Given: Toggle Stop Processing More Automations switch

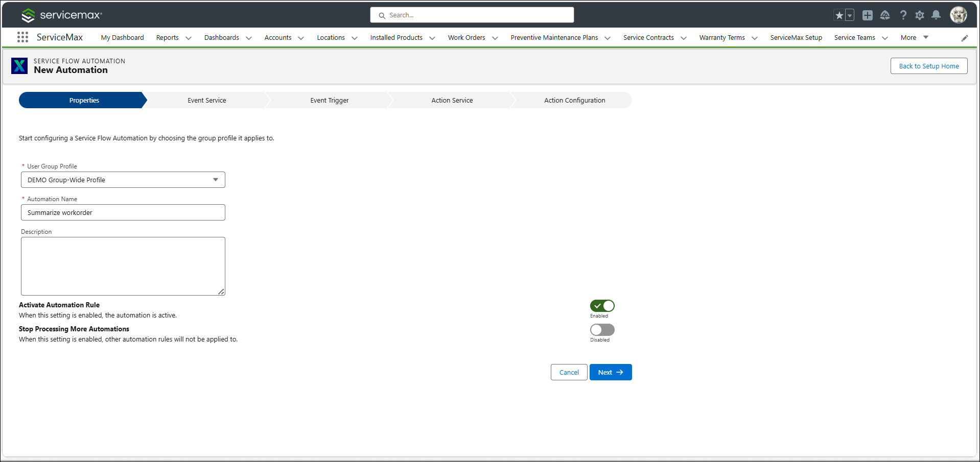Looking at the screenshot, I should [x=602, y=330].
